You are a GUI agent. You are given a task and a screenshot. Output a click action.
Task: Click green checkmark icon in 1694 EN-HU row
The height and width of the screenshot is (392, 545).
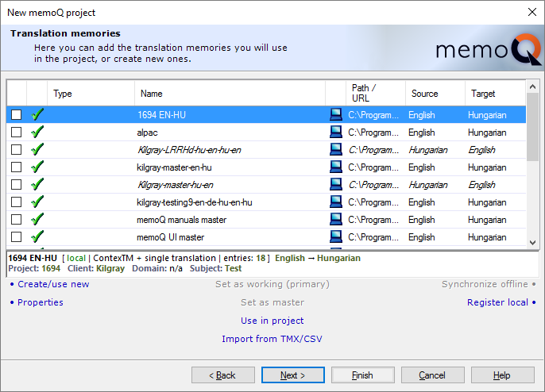pyautogui.click(x=37, y=114)
